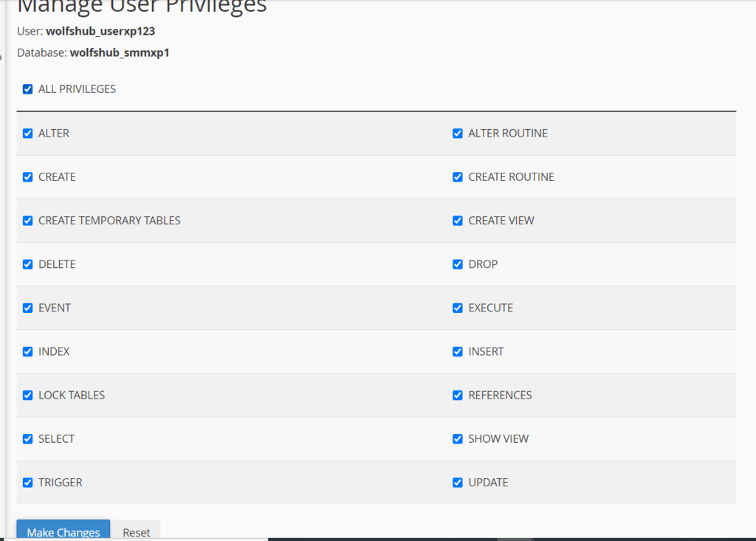Disable the DROP privilege checkbox
This screenshot has height=541, width=756.
pyautogui.click(x=458, y=264)
